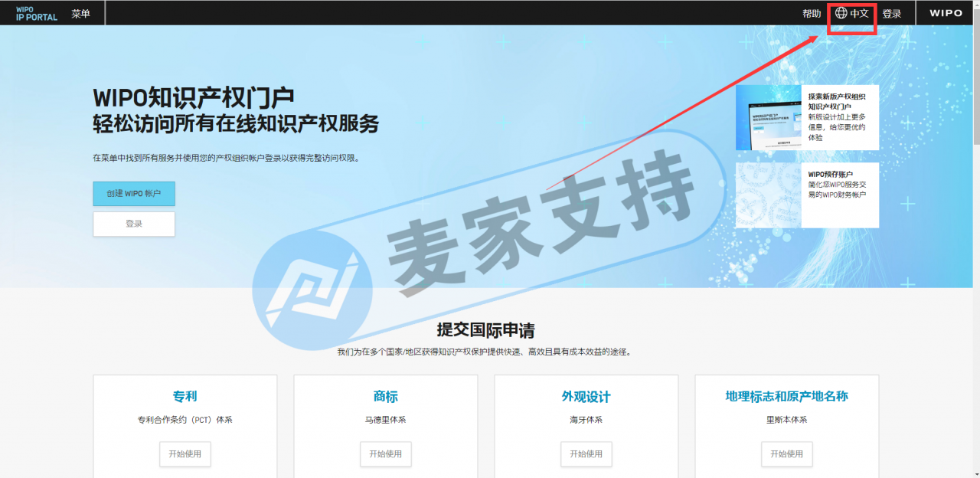The width and height of the screenshot is (980, 478).
Task: Click the 地理标志和原产地名称 heading link
Action: [x=787, y=396]
